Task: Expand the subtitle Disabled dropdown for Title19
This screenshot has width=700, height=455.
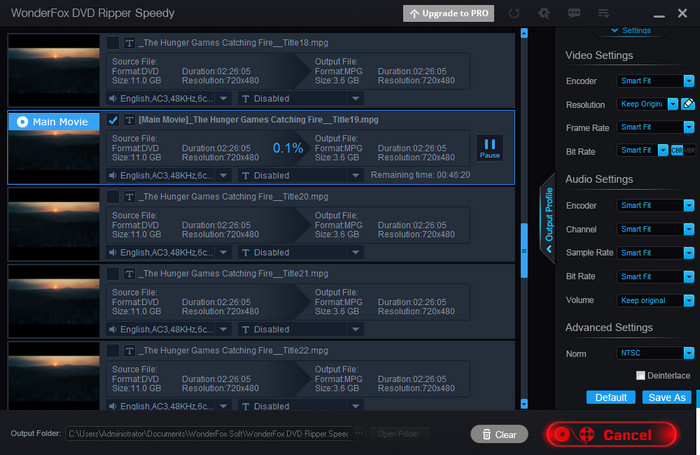Action: coord(355,175)
